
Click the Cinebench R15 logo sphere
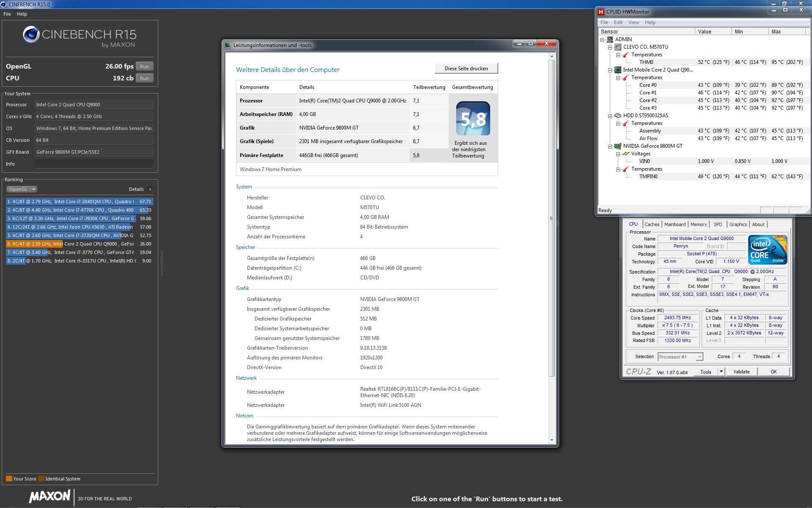(31, 35)
